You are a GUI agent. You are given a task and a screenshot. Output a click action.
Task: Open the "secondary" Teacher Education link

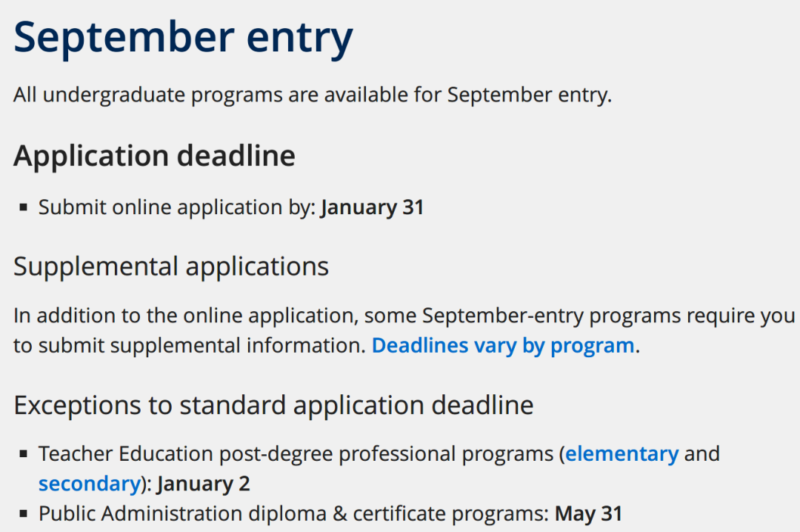[90, 484]
